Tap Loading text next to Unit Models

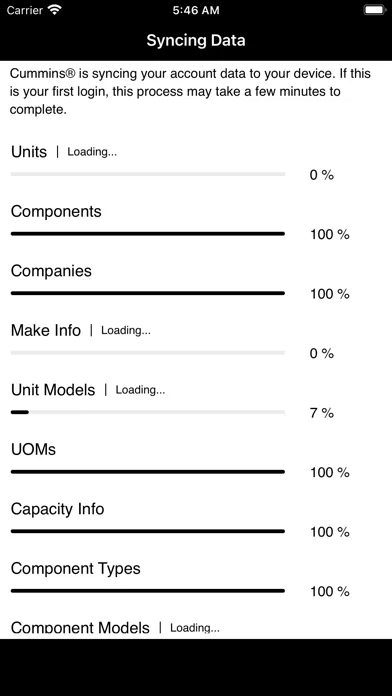coord(140,390)
